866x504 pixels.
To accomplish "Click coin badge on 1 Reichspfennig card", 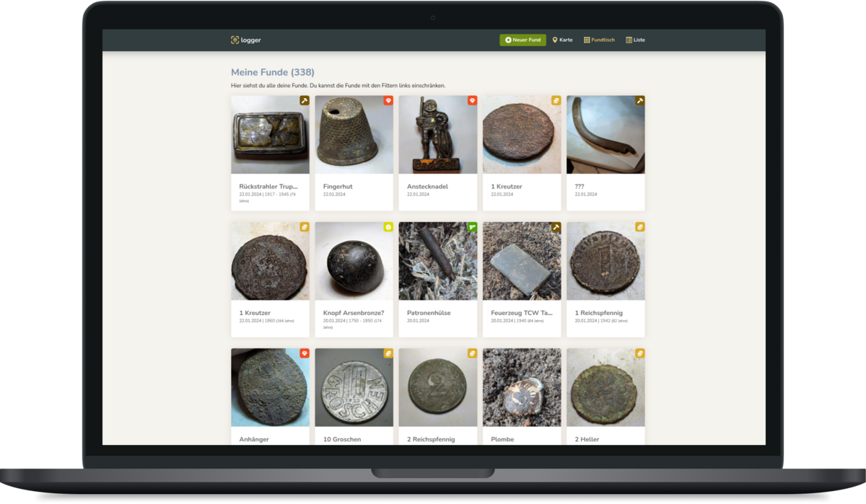I will click(639, 227).
